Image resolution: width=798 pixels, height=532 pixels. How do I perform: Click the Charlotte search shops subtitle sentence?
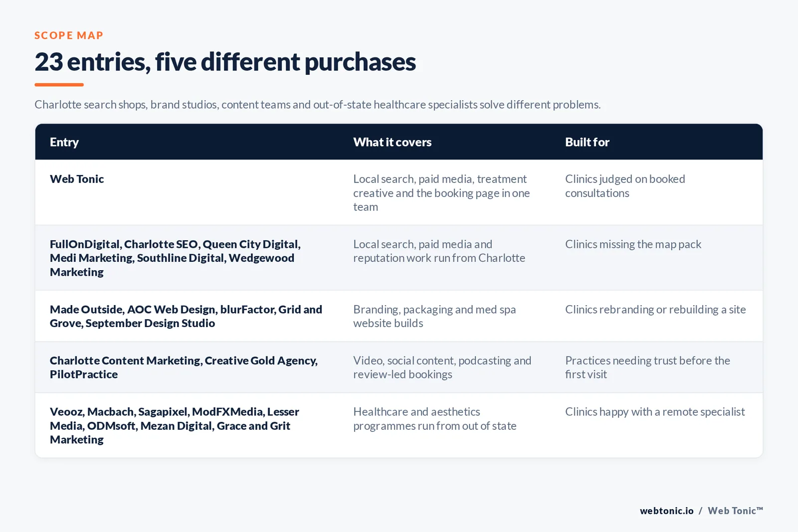pyautogui.click(x=317, y=105)
